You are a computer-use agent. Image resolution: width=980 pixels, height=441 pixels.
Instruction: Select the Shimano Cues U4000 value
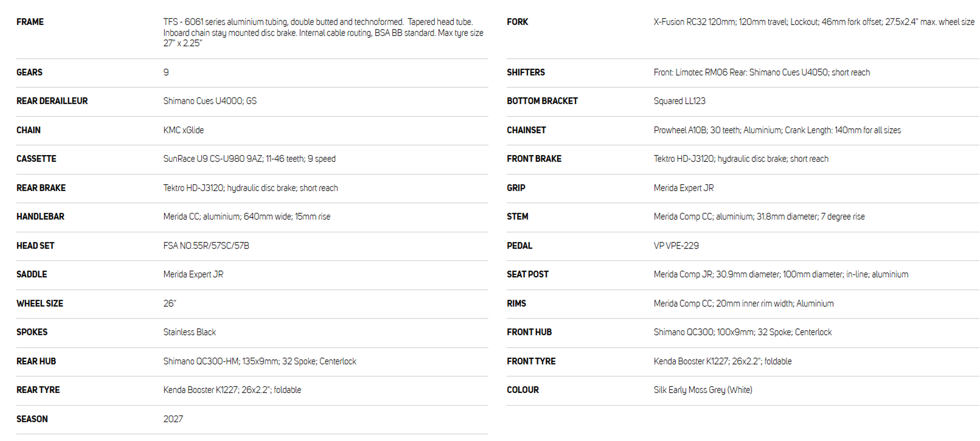coord(210,101)
